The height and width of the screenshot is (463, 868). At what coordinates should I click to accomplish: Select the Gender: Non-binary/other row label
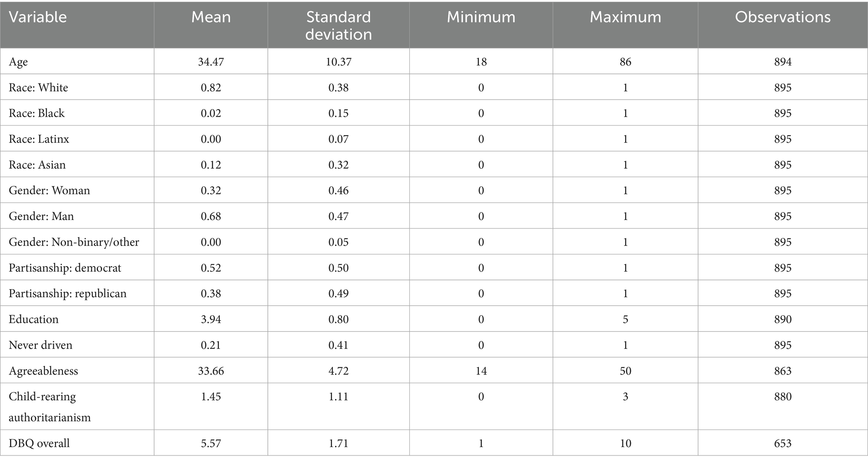pos(74,242)
